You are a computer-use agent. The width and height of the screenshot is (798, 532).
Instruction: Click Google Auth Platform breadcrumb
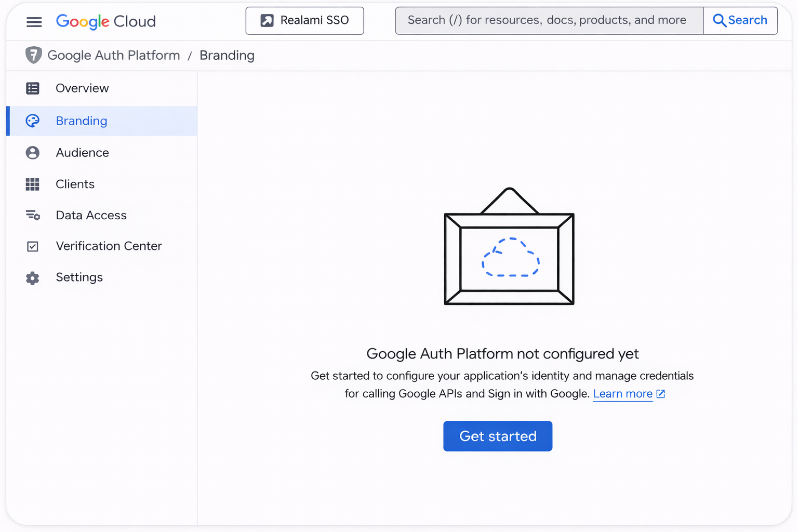coord(113,56)
